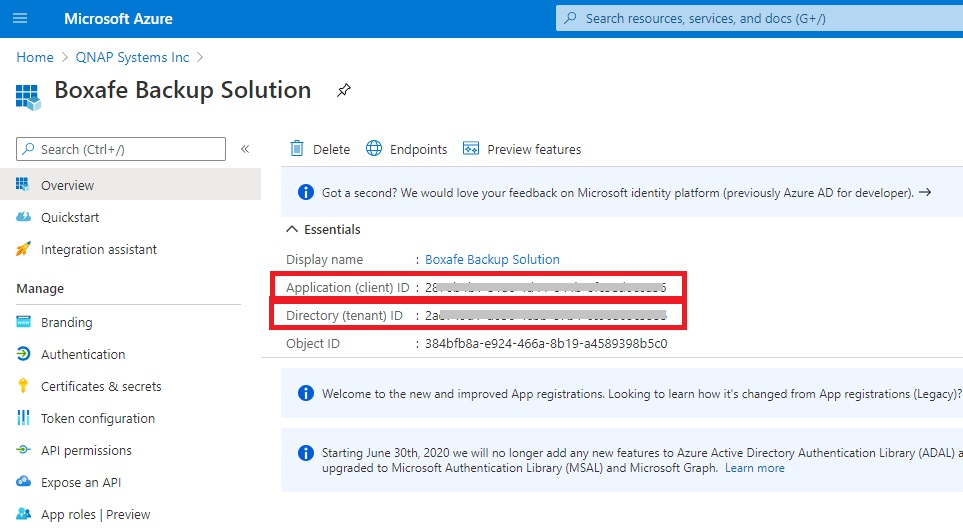
Task: Click the feedback banner arrow
Action: pyautogui.click(x=925, y=192)
